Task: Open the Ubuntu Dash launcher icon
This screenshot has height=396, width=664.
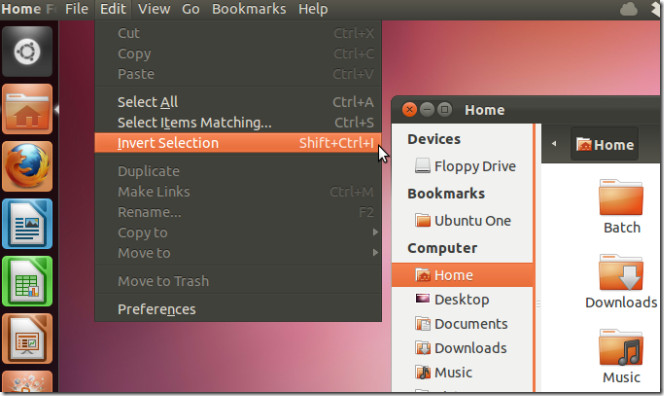Action: [x=27, y=51]
